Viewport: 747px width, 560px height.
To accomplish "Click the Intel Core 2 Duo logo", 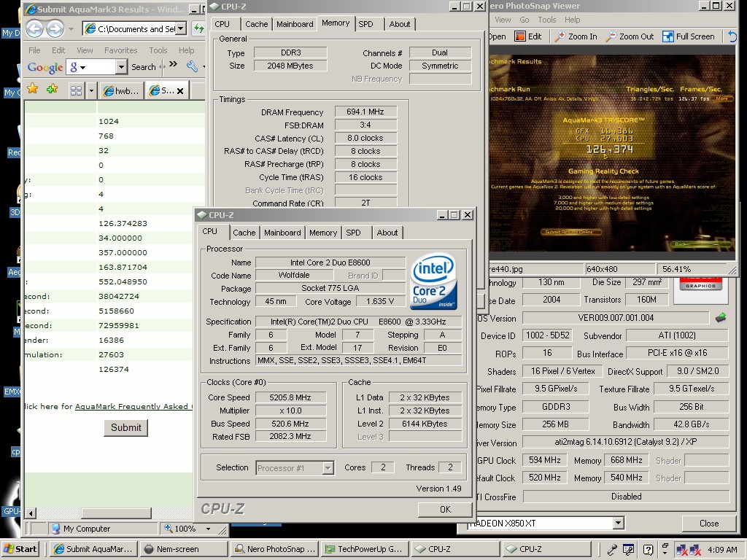I will (x=433, y=281).
